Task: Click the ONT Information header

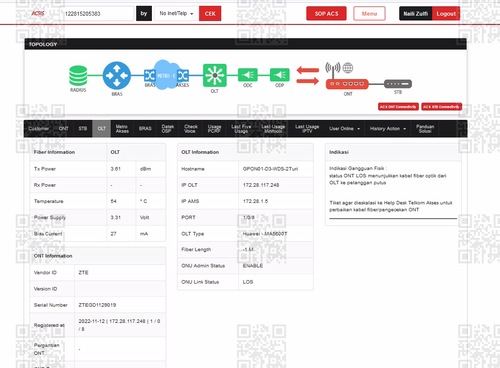Action: (53, 256)
